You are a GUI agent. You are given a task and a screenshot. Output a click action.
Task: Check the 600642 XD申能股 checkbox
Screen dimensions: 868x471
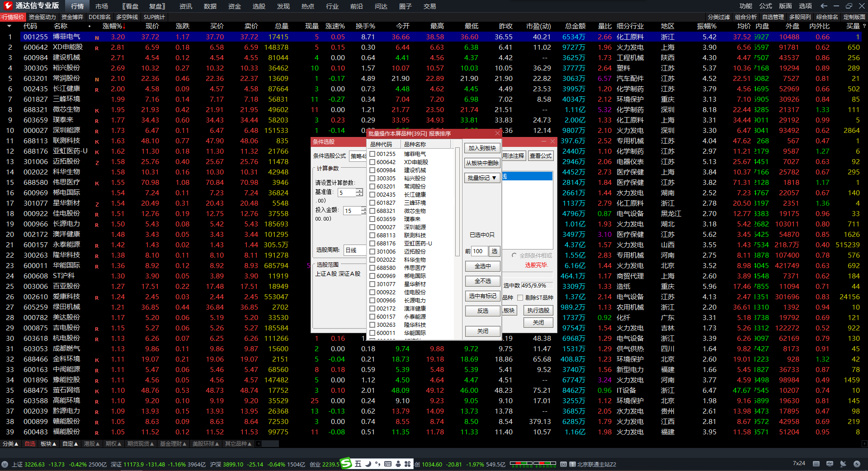372,162
